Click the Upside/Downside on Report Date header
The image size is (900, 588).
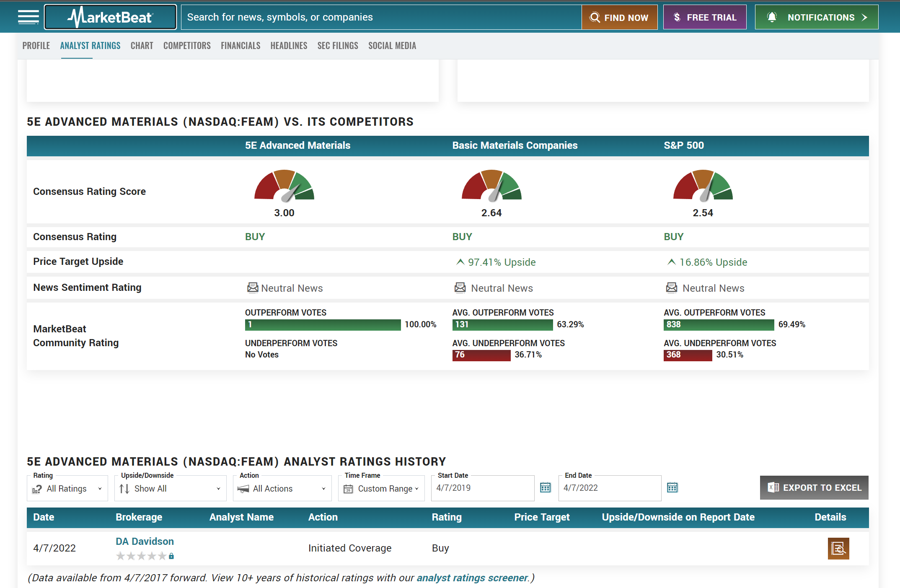(x=678, y=517)
